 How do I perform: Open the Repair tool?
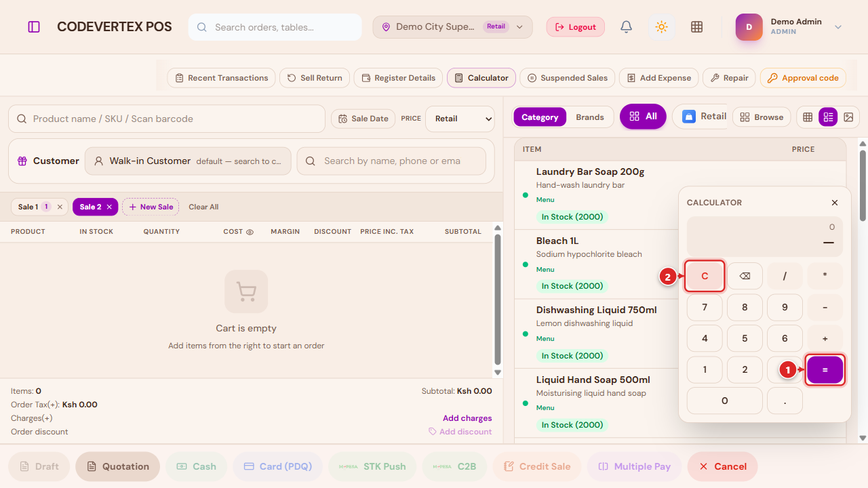coord(729,78)
